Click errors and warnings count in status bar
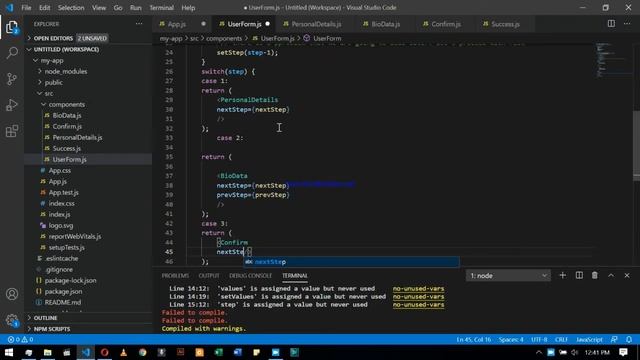640x360 pixels. pos(20,339)
